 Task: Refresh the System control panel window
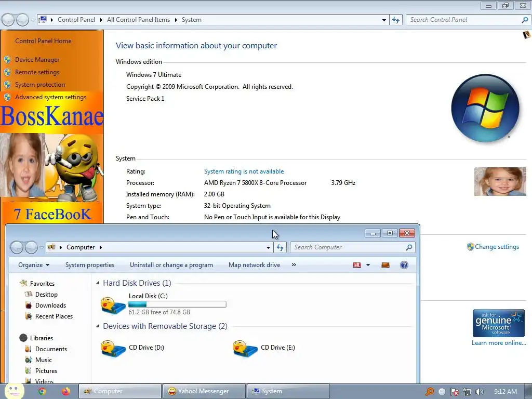coord(396,20)
